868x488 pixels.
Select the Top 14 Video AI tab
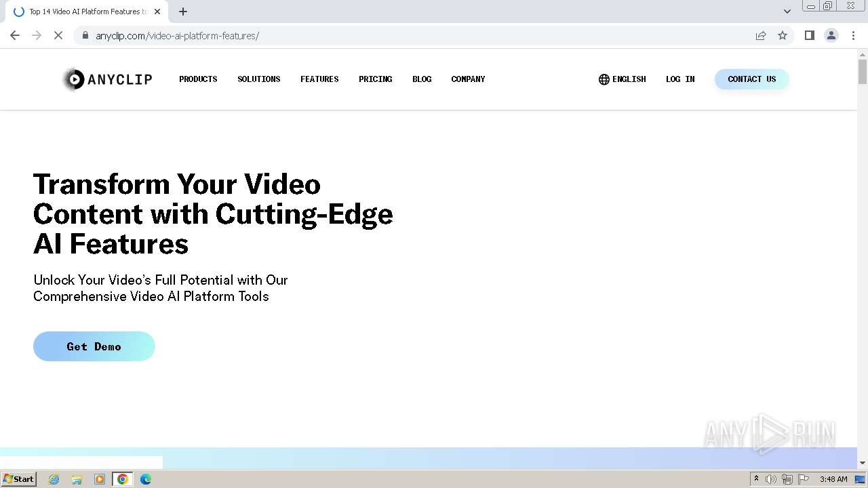(85, 12)
